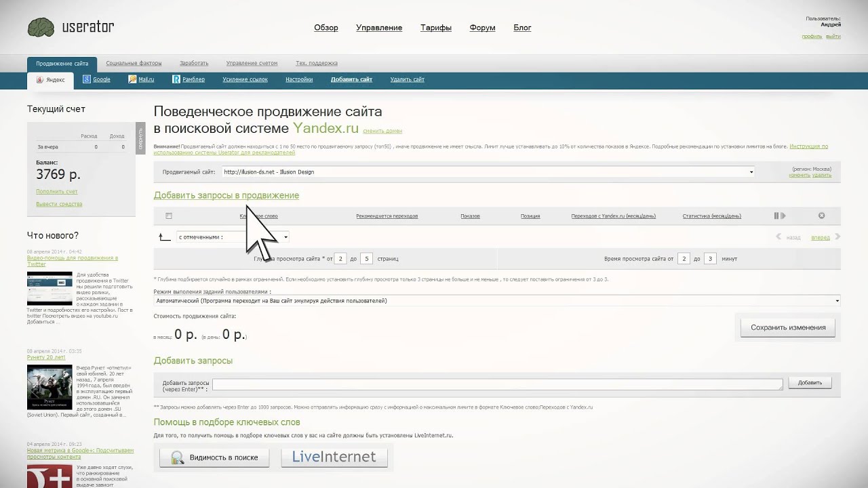This screenshot has height=488, width=868.
Task: Collapse the account panel via 'свернуть' tab
Action: tap(140, 138)
